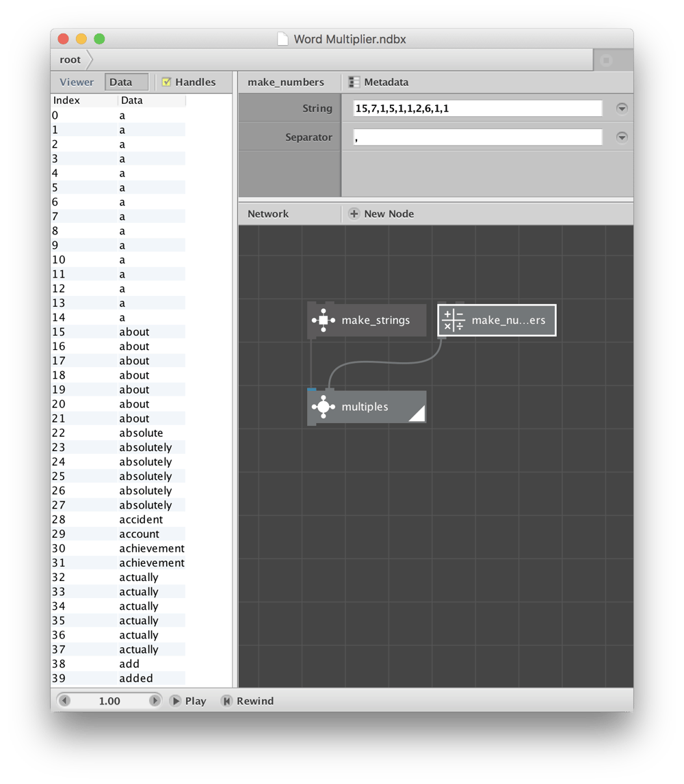Screen dimensions: 684x784
Task: Select row 14 with value a
Action: [x=118, y=318]
